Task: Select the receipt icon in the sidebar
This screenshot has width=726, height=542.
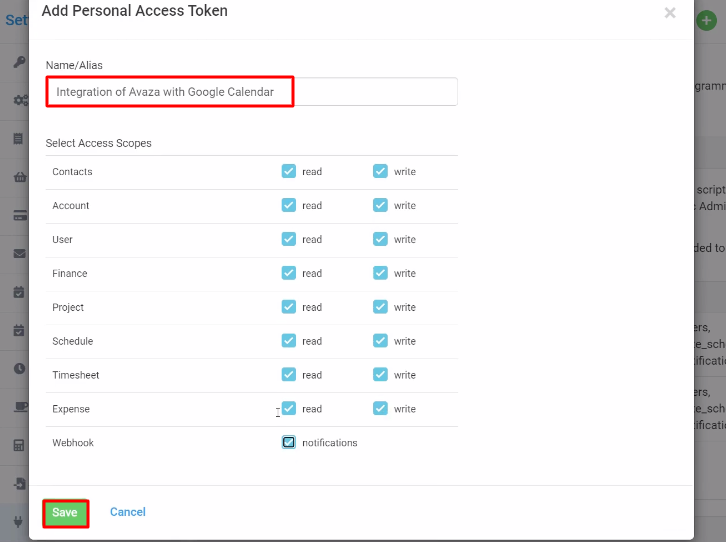Action: [x=18, y=138]
